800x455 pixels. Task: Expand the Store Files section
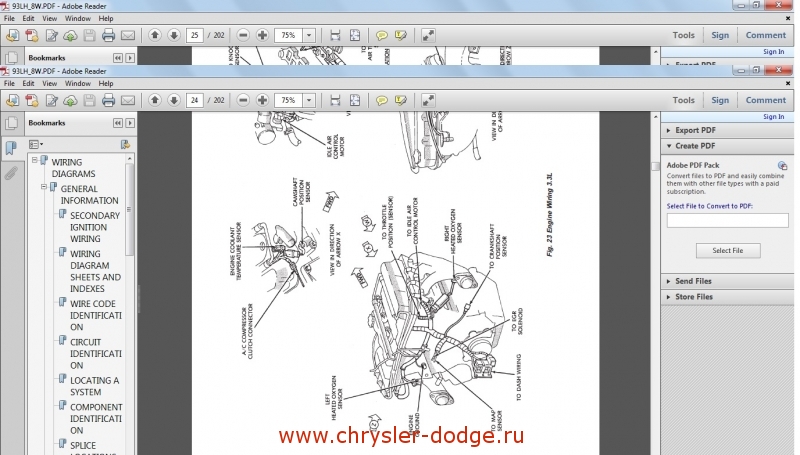(669, 297)
